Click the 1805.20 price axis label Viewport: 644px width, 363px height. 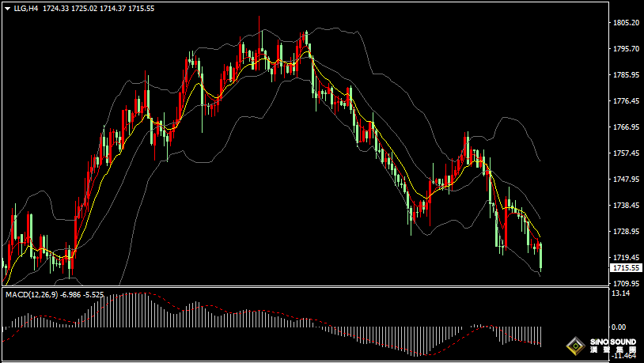pyautogui.click(x=626, y=23)
